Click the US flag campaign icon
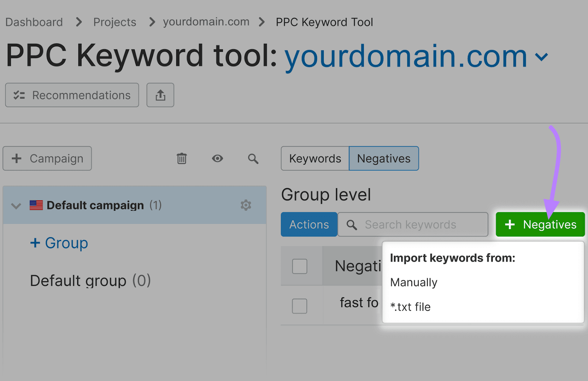The image size is (588, 381). (x=36, y=205)
